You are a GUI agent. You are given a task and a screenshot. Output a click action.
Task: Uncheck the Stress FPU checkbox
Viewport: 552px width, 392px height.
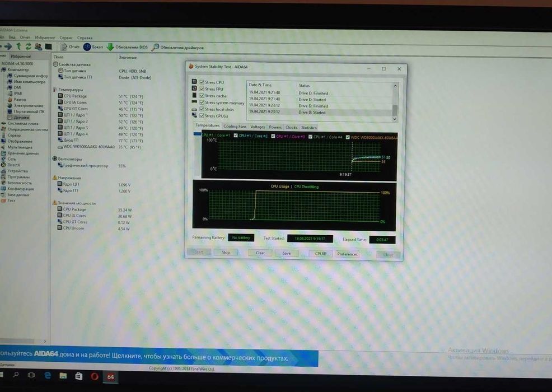(202, 88)
